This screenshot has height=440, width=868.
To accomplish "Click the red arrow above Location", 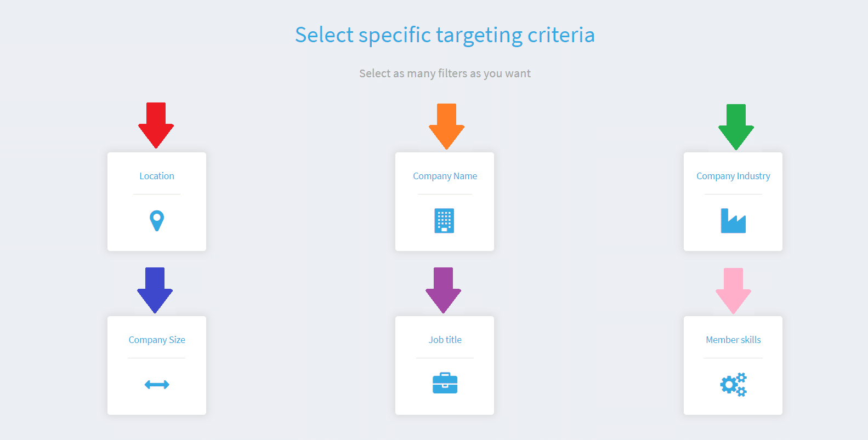I will [x=156, y=125].
